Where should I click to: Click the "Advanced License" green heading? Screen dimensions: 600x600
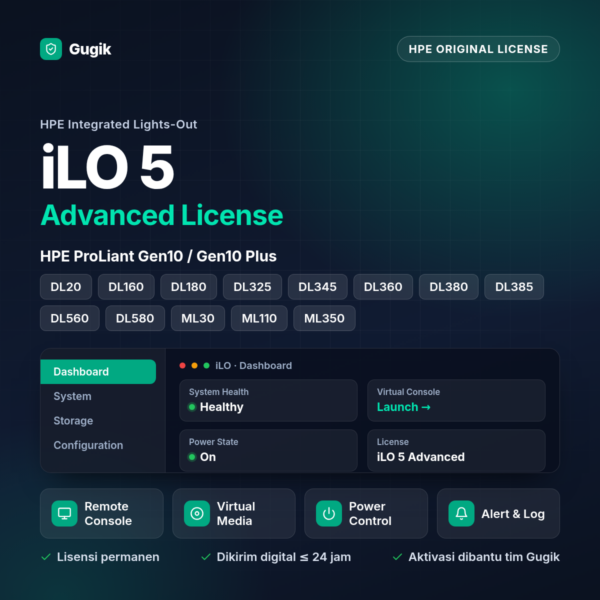pyautogui.click(x=162, y=215)
